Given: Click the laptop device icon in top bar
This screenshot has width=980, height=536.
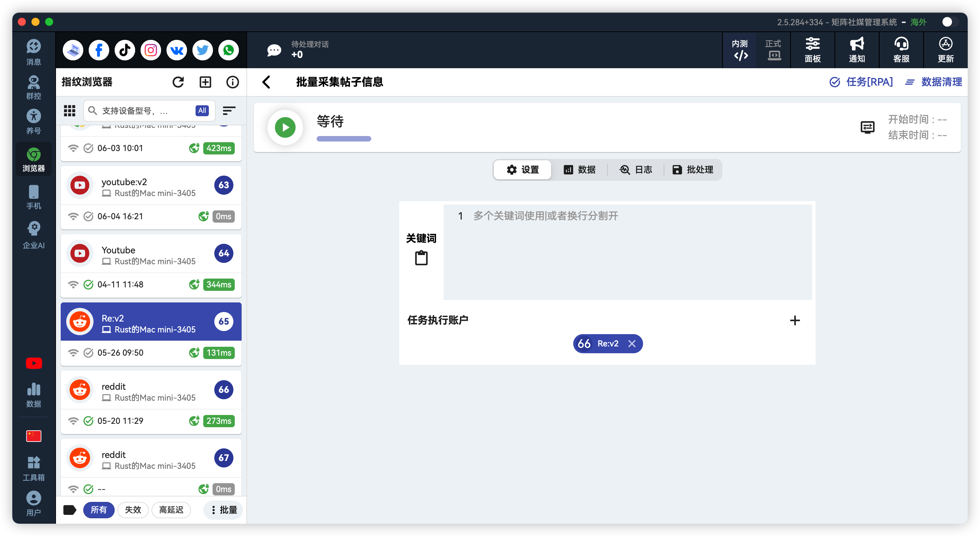Looking at the screenshot, I should pyautogui.click(x=73, y=50).
